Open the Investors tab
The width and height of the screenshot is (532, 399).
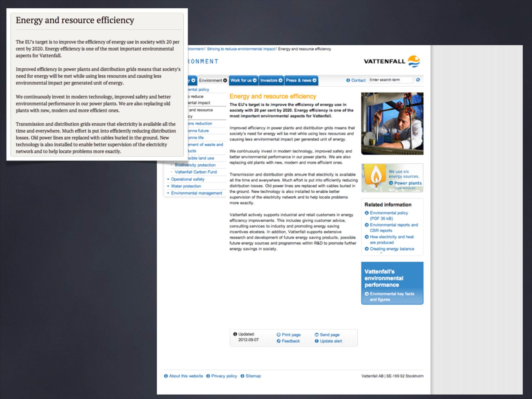(271, 80)
